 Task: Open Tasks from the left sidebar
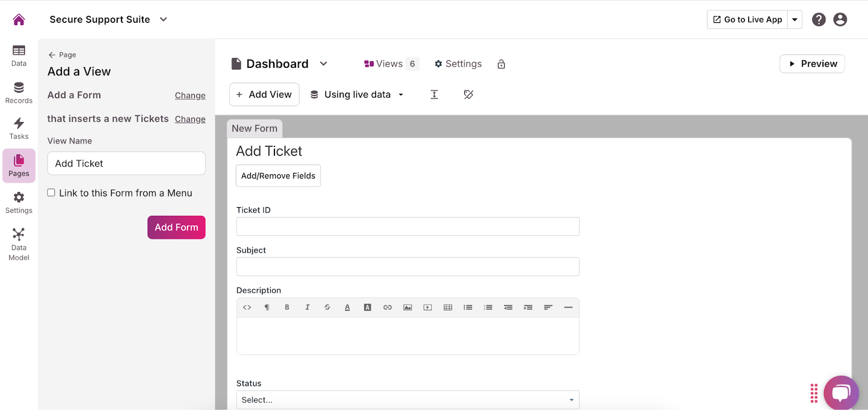19,129
